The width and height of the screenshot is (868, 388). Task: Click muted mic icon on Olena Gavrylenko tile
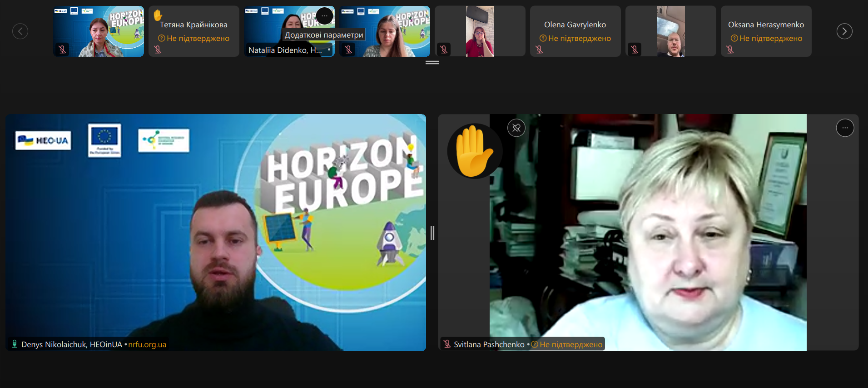pos(539,50)
